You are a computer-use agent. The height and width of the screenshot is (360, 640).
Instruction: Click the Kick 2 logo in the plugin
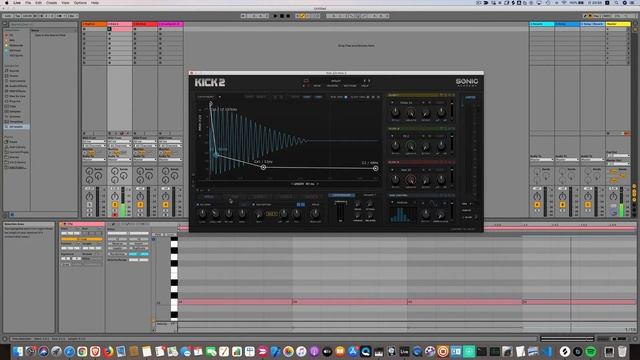point(210,82)
